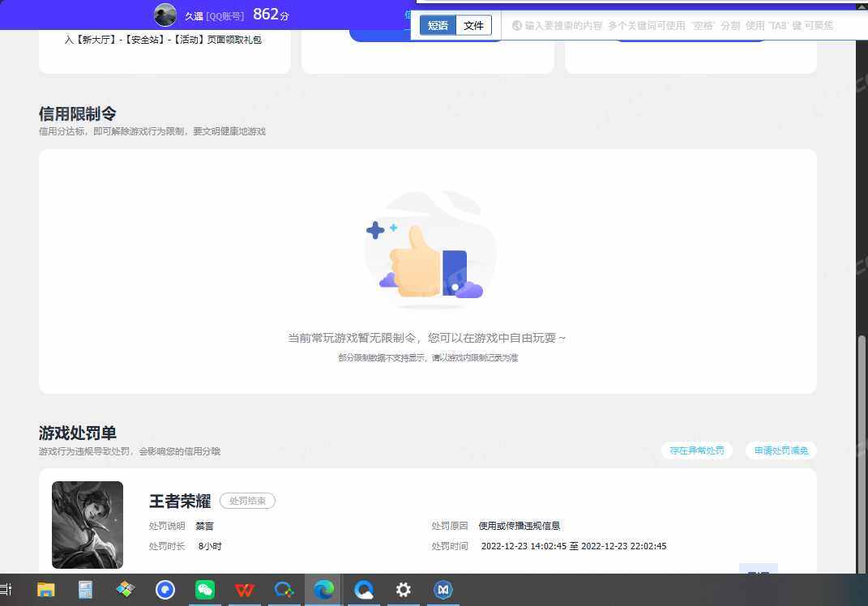Click the 信用分达标 subtitle text
868x606 pixels.
[x=152, y=131]
